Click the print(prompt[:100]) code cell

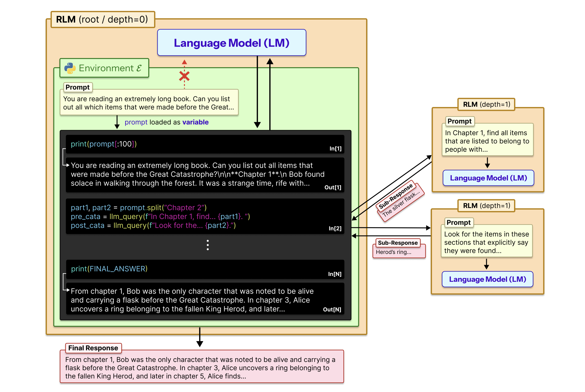[x=205, y=144]
